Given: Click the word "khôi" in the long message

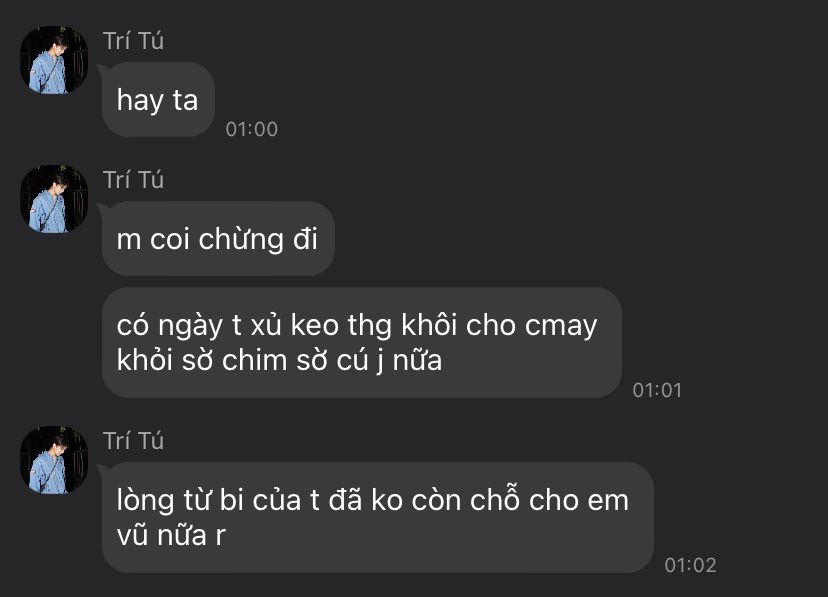Looking at the screenshot, I should pyautogui.click(x=429, y=325).
